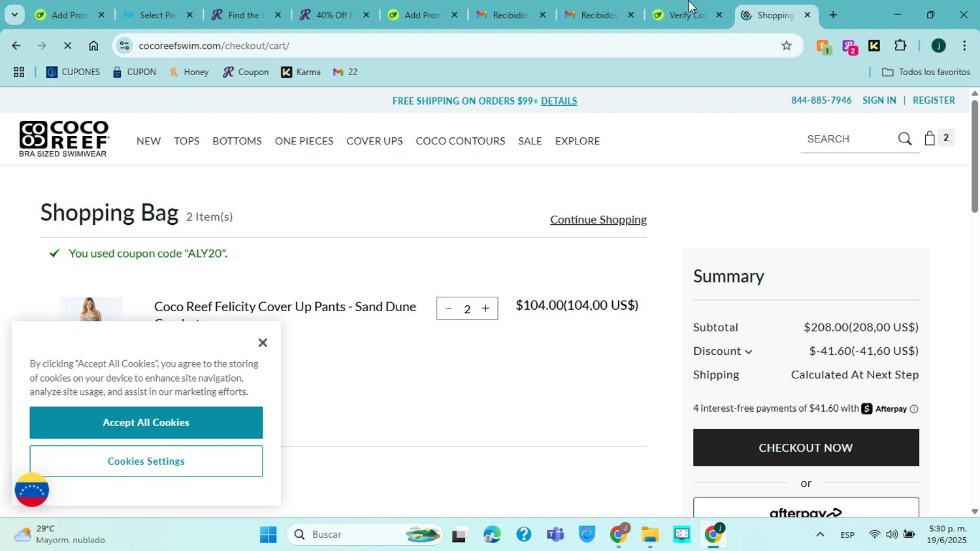Screen dimensions: 980x551
Task: Open the NEW menu
Action: point(149,141)
